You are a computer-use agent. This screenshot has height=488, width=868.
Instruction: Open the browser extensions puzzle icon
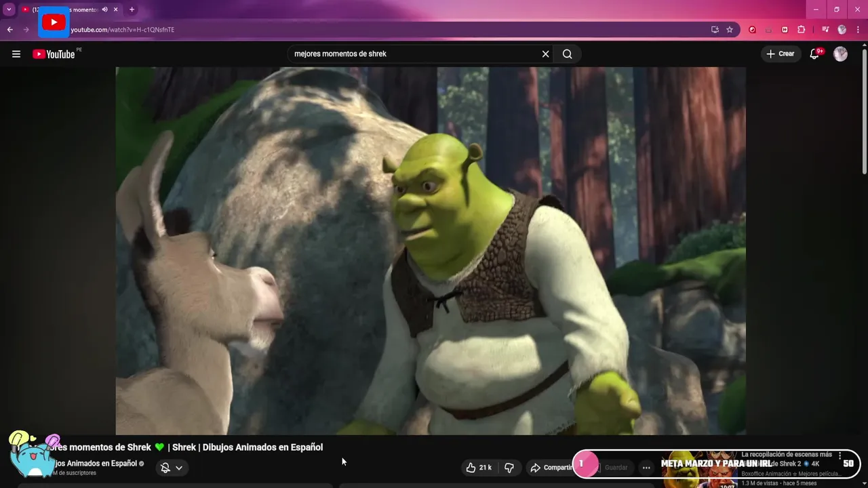[x=802, y=30]
